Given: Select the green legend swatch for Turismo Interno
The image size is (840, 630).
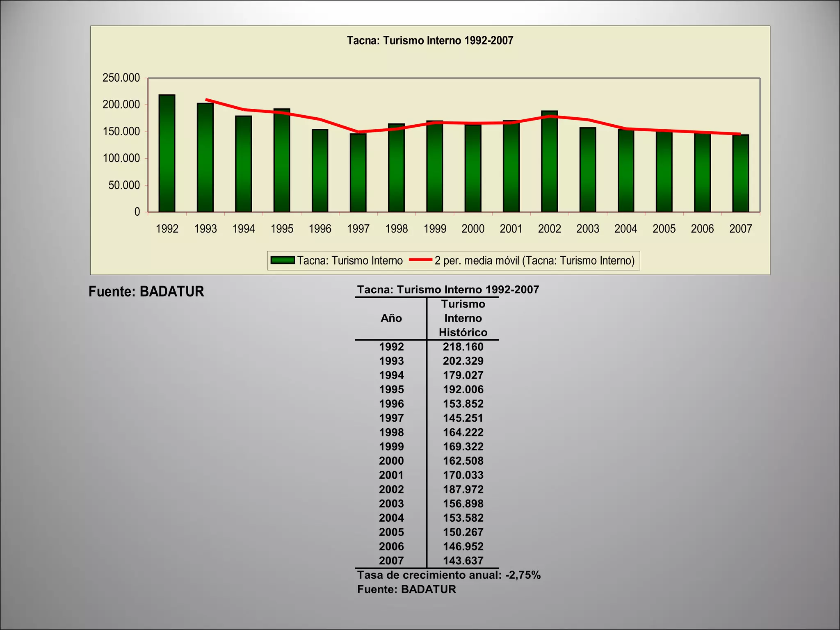Looking at the screenshot, I should click(283, 260).
